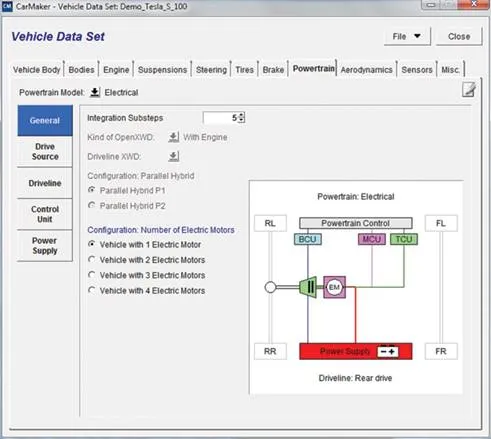The width and height of the screenshot is (491, 439).
Task: Open the notes edit icon
Action: (469, 90)
